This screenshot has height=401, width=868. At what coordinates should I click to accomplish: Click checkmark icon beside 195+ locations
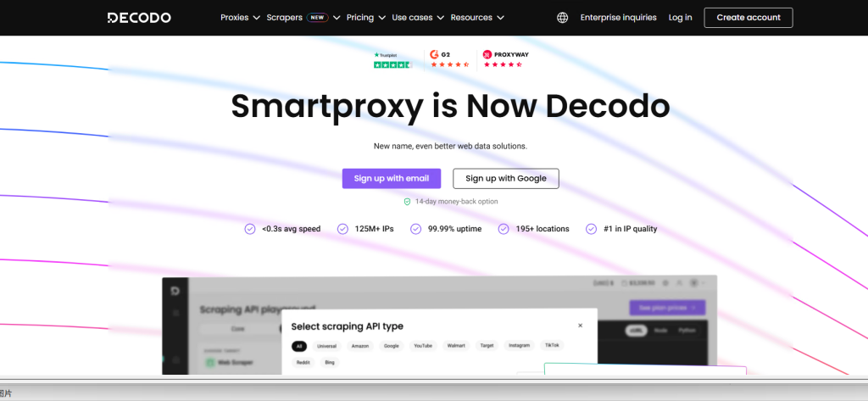coord(504,229)
